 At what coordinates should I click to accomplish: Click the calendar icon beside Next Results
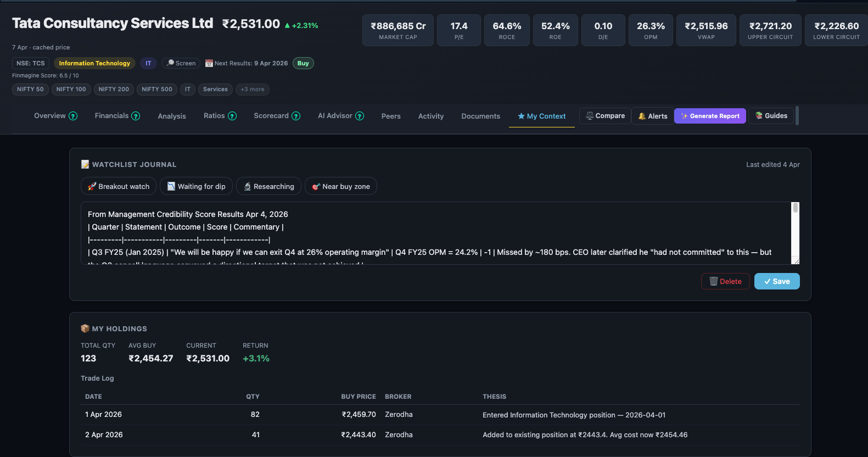pyautogui.click(x=209, y=63)
